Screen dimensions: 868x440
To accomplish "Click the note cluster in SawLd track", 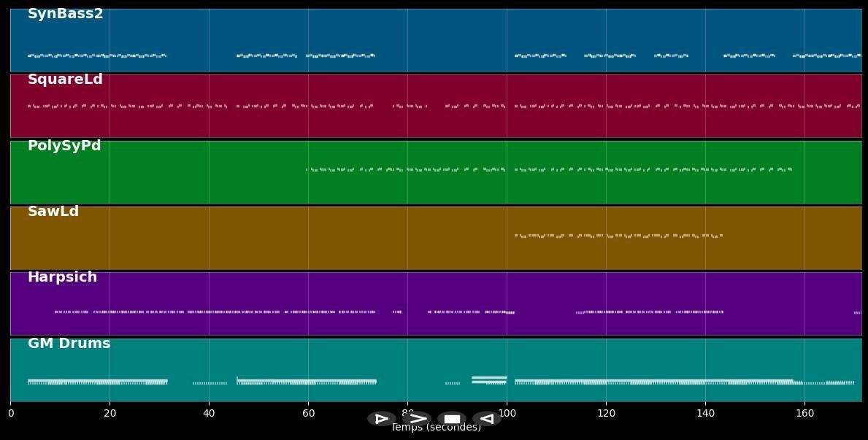I will 618,236.
